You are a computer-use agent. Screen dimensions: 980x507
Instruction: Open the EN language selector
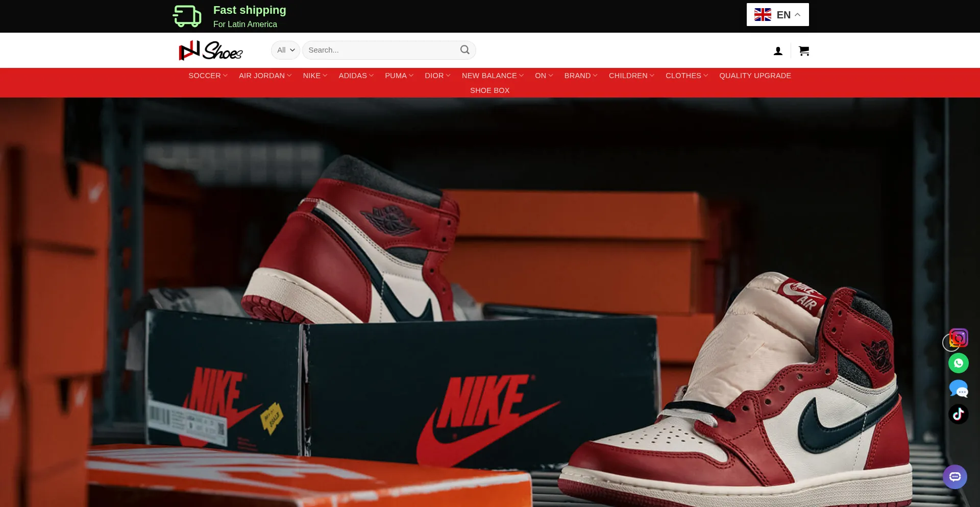coord(777,15)
